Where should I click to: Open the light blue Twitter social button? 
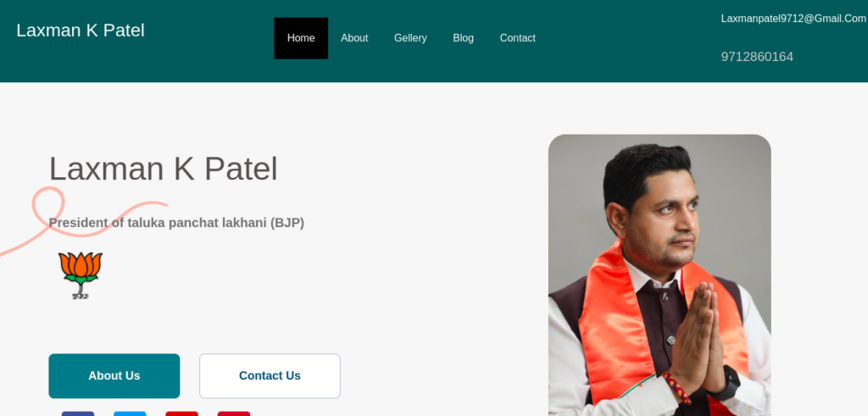tap(130, 413)
